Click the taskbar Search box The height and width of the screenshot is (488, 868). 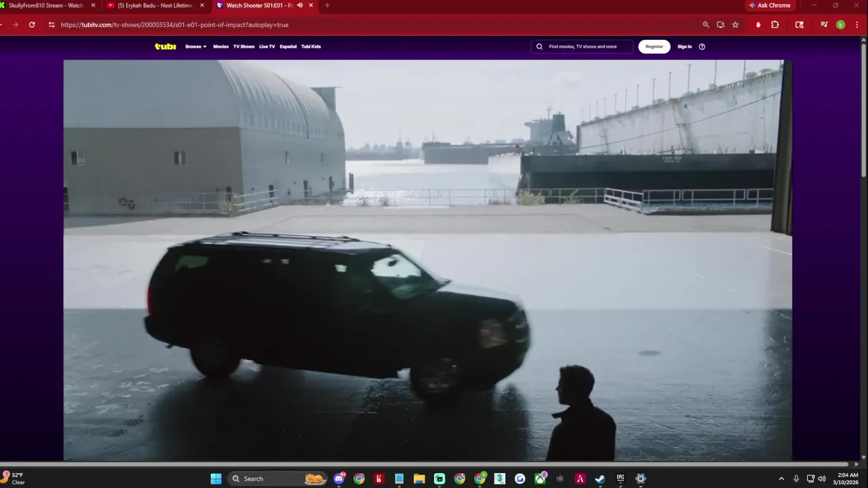[278, 479]
